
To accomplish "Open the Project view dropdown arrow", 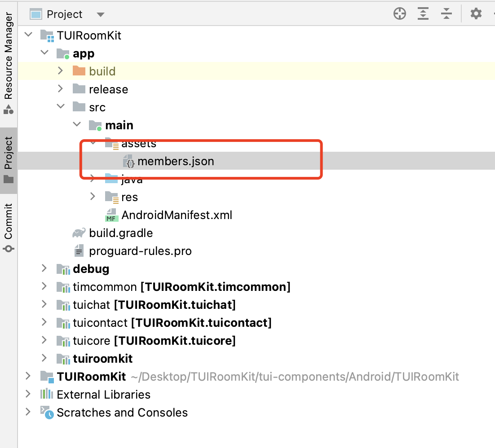I will pyautogui.click(x=100, y=14).
